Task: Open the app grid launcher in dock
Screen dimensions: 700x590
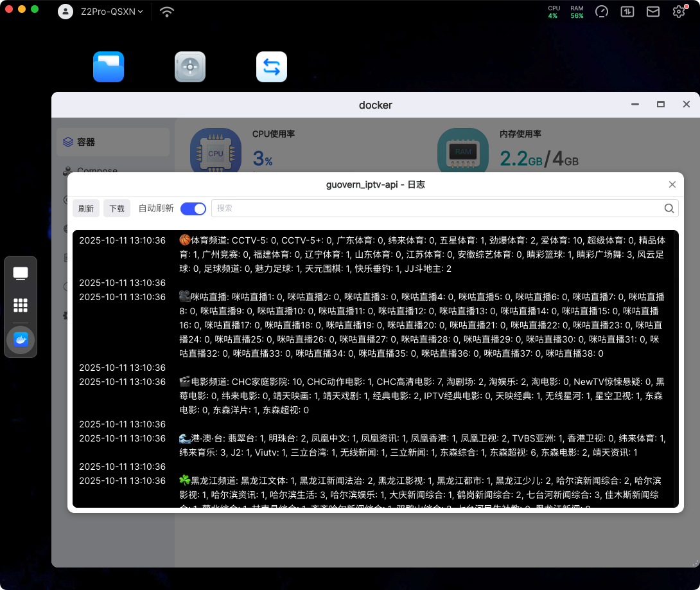Action: [21, 305]
